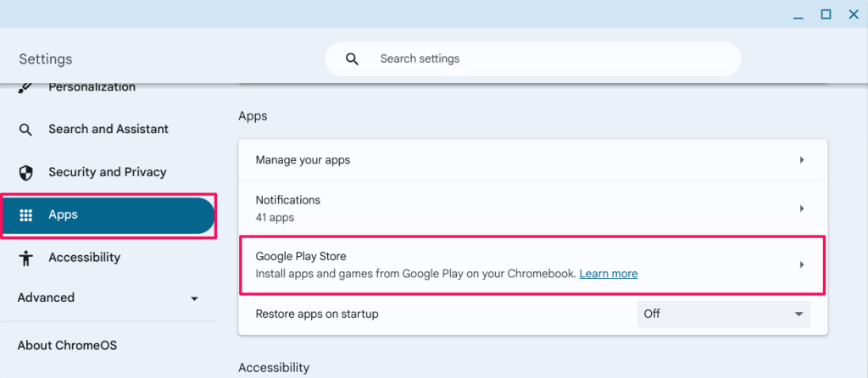Click the Personalization brush icon
Screen dimensions: 868x378
tap(25, 87)
